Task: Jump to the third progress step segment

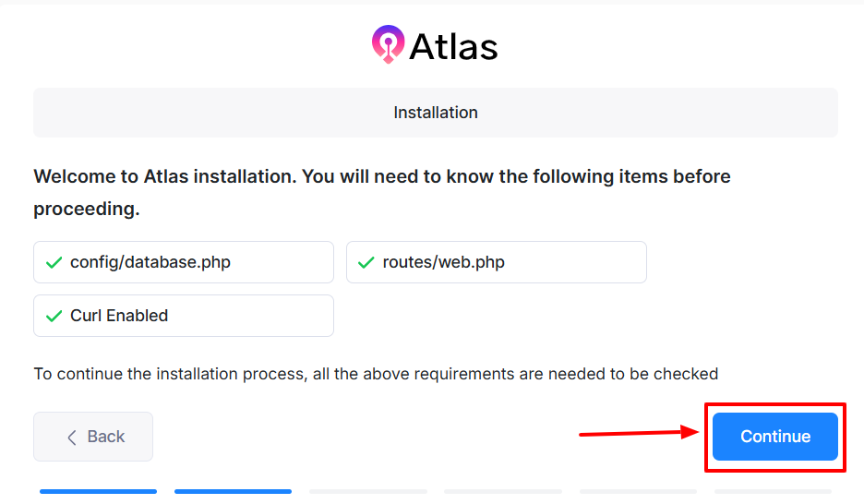Action: click(x=368, y=491)
